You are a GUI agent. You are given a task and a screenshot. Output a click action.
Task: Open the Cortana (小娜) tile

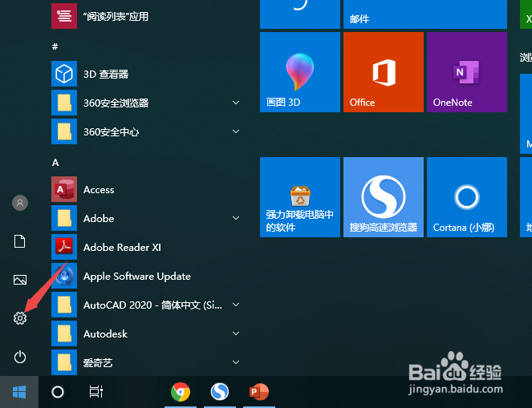(x=467, y=197)
